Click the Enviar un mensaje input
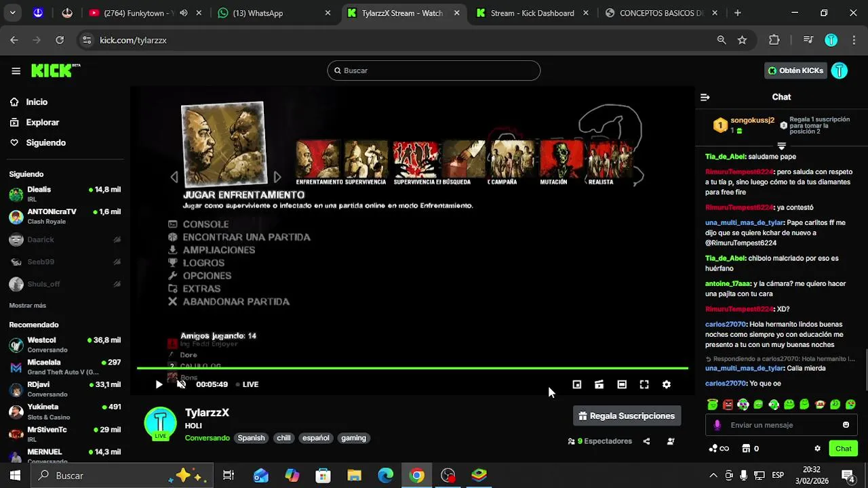The width and height of the screenshot is (868, 488). pyautogui.click(x=781, y=425)
